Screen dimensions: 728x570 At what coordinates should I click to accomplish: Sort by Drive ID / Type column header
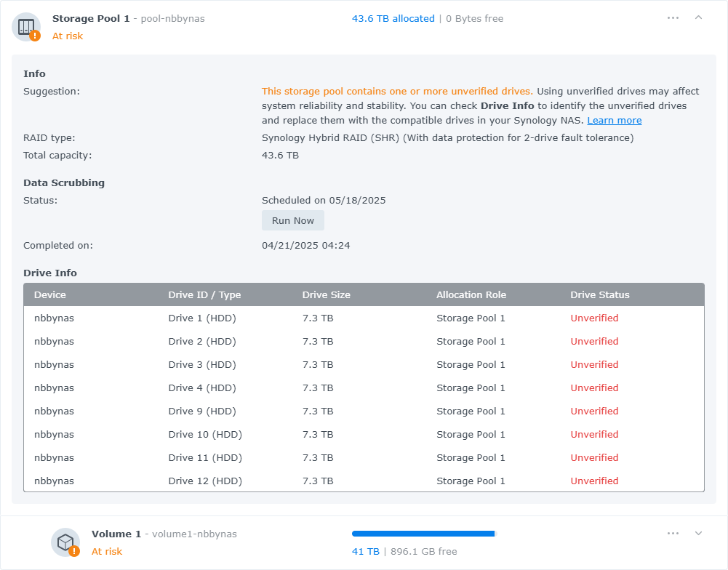coord(204,294)
